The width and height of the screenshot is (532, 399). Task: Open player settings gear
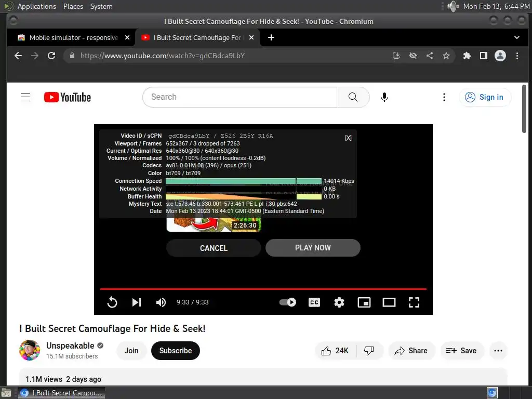339,302
